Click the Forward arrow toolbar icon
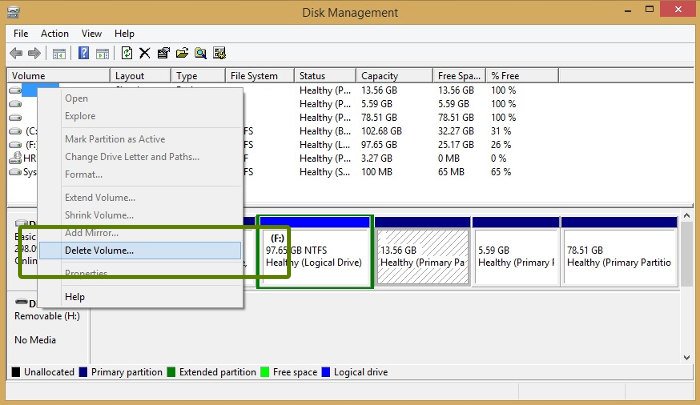Image resolution: width=700 pixels, height=405 pixels. pos(34,53)
